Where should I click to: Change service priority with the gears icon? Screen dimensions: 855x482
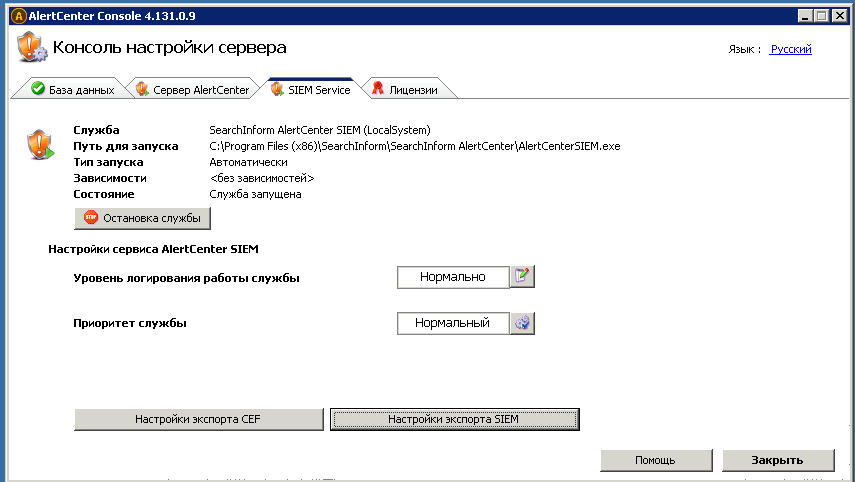(522, 323)
